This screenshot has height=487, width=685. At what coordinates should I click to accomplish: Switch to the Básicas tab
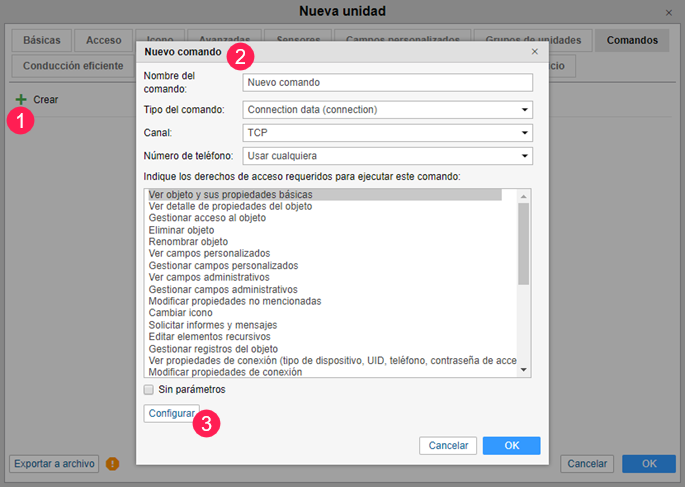point(42,41)
